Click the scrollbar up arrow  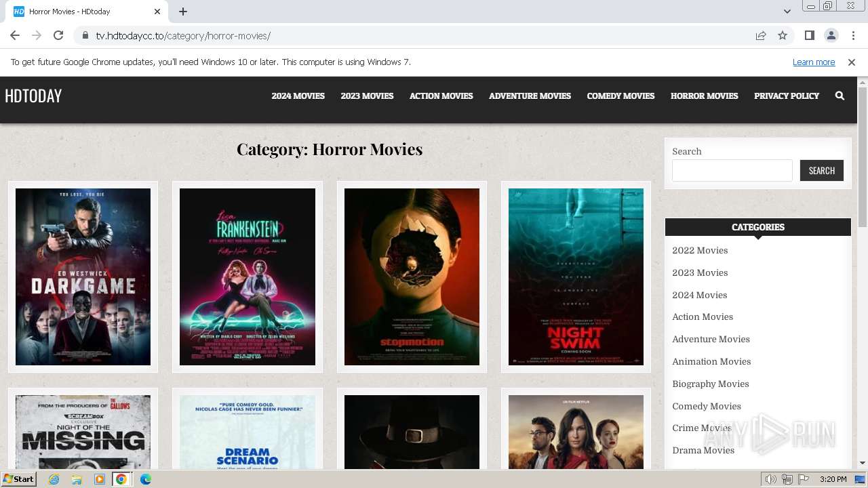coord(863,82)
